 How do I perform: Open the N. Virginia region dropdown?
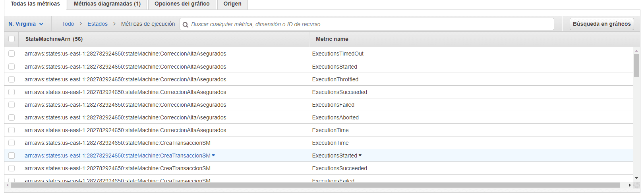tap(26, 24)
